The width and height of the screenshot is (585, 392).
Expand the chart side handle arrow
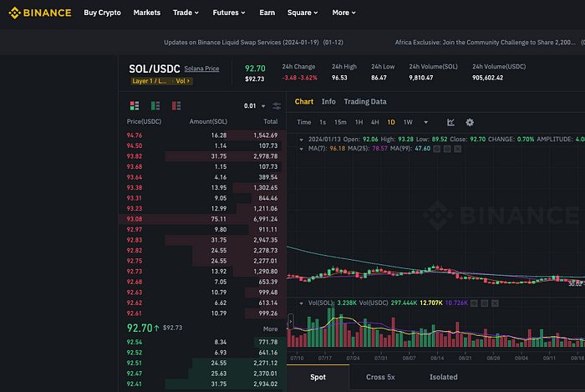(x=291, y=321)
